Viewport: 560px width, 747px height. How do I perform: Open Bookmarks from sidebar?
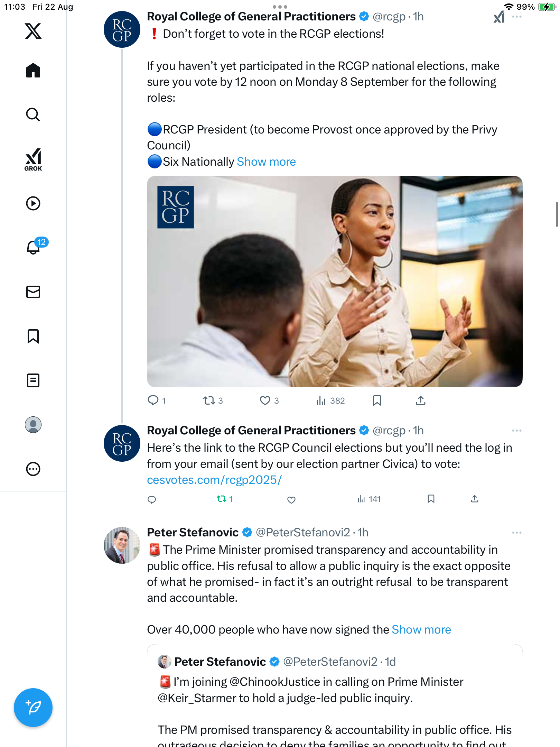(x=33, y=336)
